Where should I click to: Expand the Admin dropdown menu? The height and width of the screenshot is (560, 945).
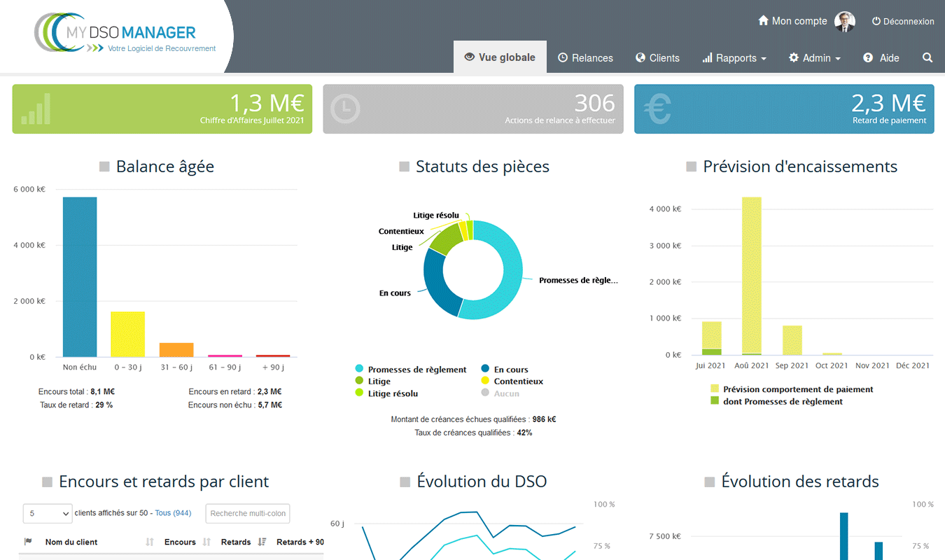pos(815,58)
